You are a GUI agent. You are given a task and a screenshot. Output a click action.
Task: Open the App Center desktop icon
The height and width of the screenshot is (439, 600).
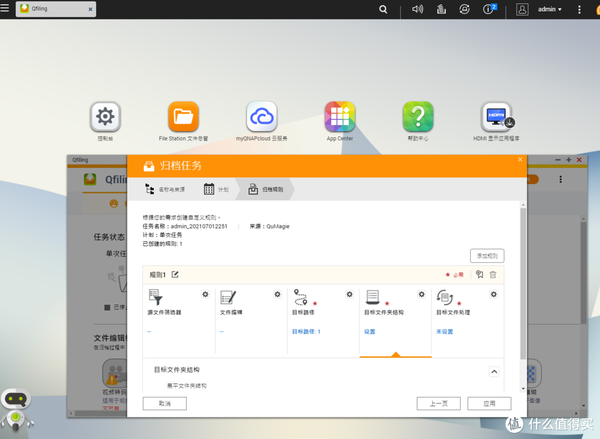tap(340, 118)
